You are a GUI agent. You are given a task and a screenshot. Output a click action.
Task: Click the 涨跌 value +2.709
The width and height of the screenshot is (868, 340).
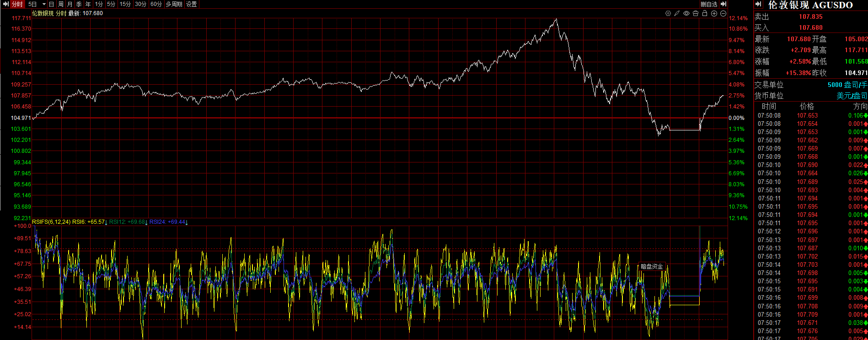point(800,50)
